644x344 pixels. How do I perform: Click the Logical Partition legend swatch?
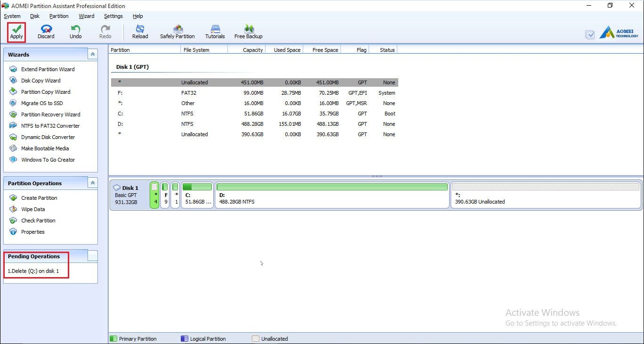pos(185,338)
